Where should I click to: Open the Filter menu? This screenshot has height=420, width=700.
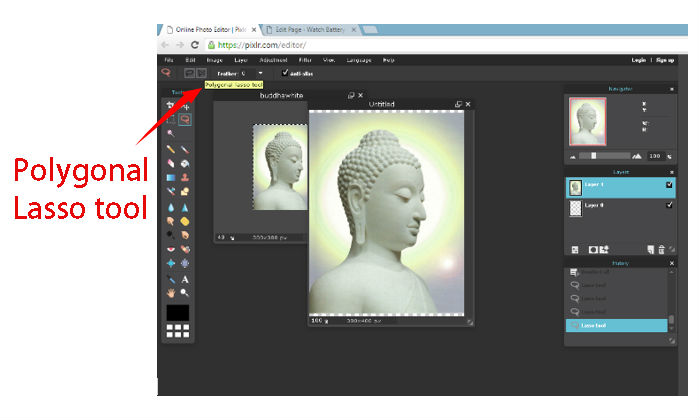tap(305, 60)
